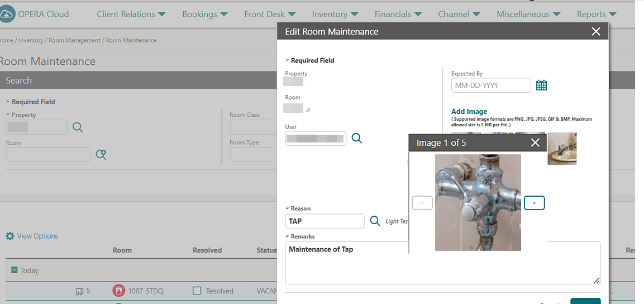The image size is (644, 304).
Task: Click the View Options gear icon
Action: (x=10, y=236)
